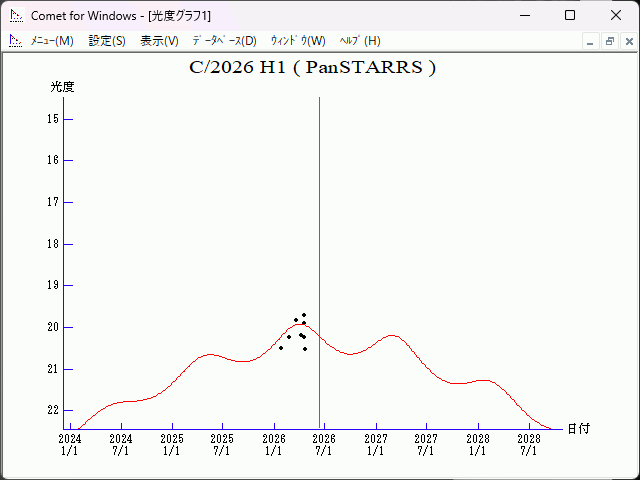
Task: Restore down the inner graph child window
Action: click(609, 41)
